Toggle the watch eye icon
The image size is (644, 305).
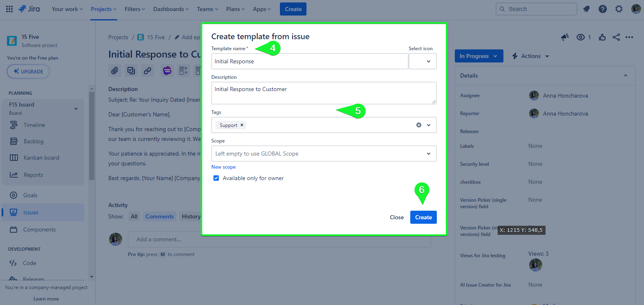click(x=580, y=37)
